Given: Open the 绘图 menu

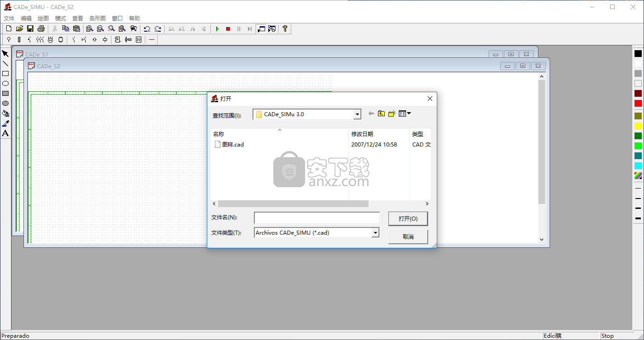Looking at the screenshot, I should 43,19.
